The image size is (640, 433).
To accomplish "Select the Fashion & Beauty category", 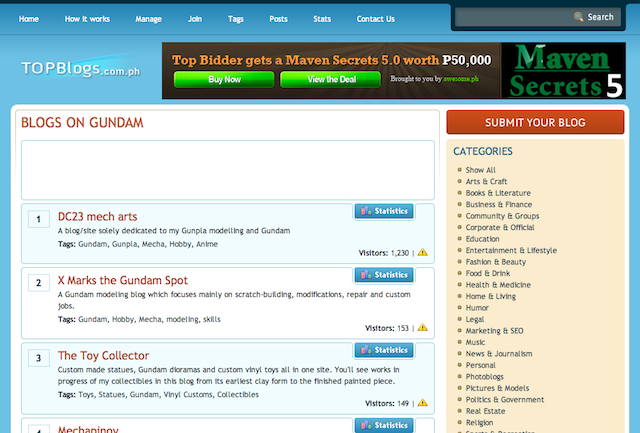I will pos(496,262).
